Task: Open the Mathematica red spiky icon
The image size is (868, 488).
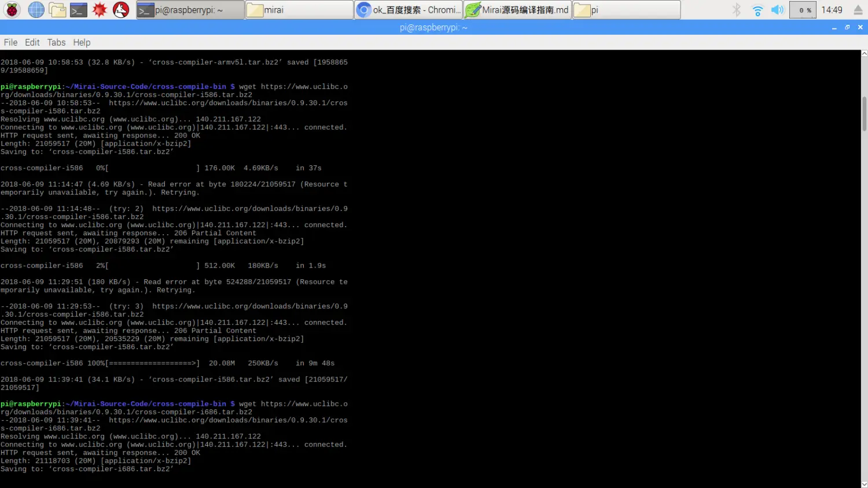Action: pyautogui.click(x=100, y=10)
